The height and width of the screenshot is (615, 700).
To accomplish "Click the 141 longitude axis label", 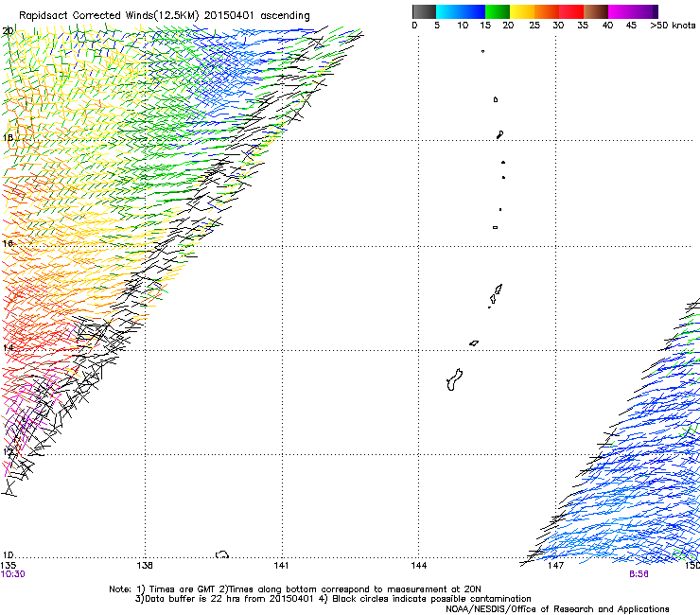I will [281, 566].
